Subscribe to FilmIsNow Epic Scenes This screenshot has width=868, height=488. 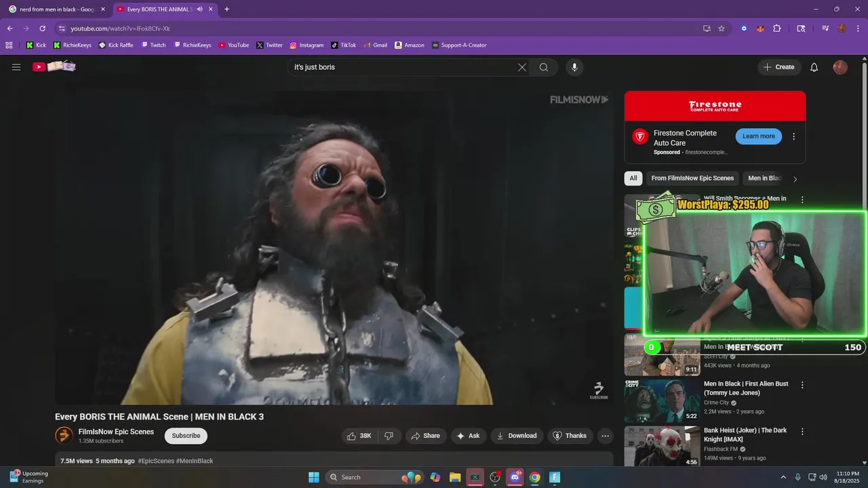point(186,436)
